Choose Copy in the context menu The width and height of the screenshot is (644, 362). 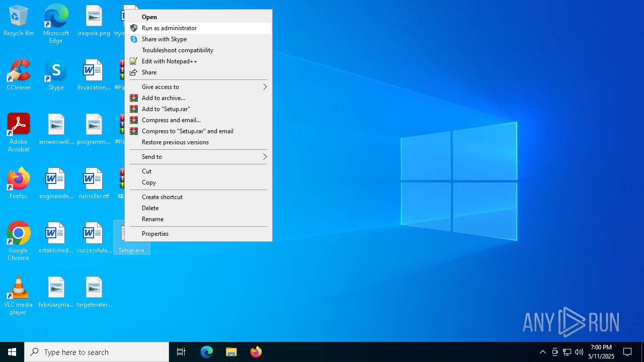click(198, 183)
